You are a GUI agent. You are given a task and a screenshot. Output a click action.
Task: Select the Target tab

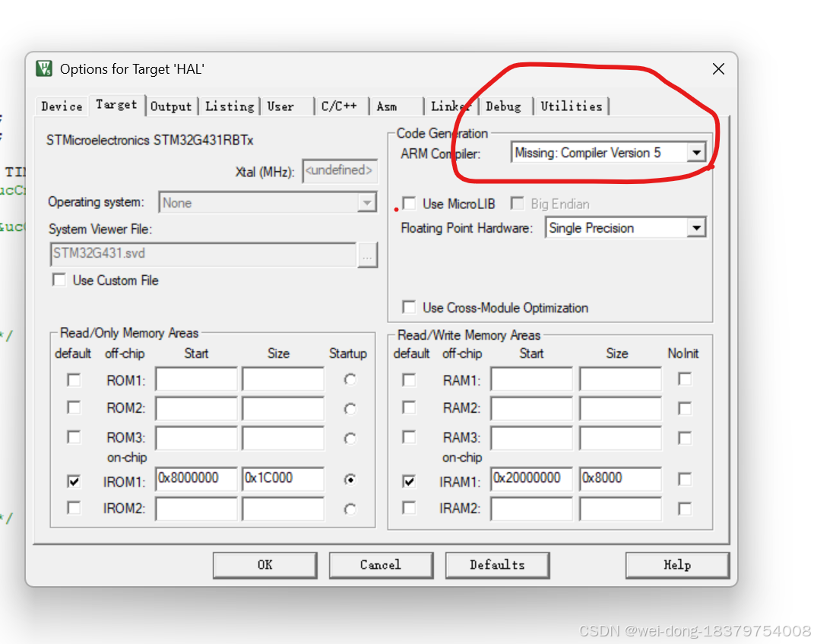pyautogui.click(x=117, y=105)
